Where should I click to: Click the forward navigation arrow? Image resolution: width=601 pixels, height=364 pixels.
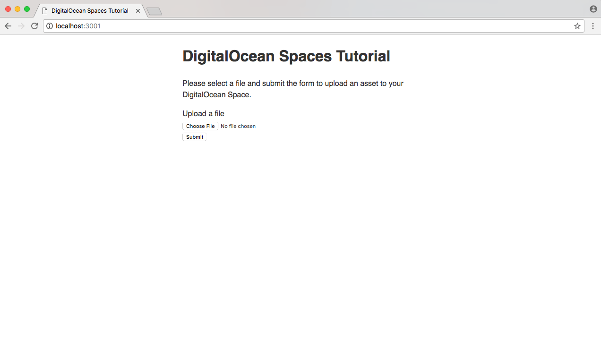pos(21,26)
